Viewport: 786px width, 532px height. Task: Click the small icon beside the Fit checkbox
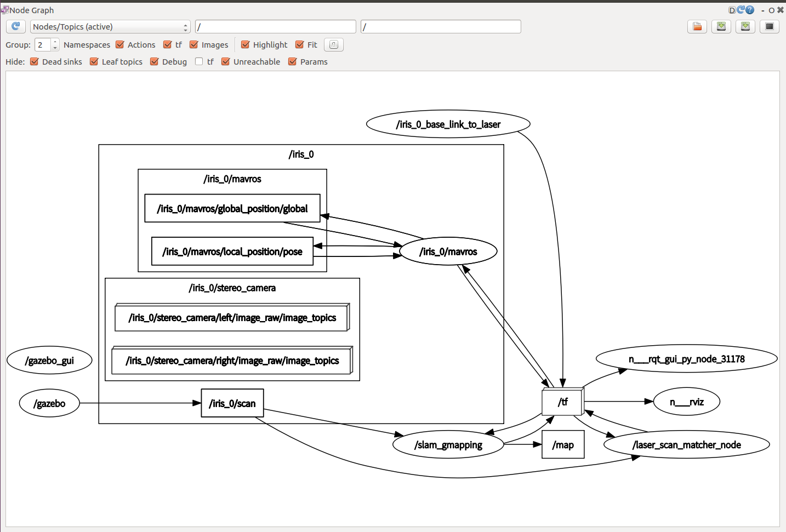point(333,44)
